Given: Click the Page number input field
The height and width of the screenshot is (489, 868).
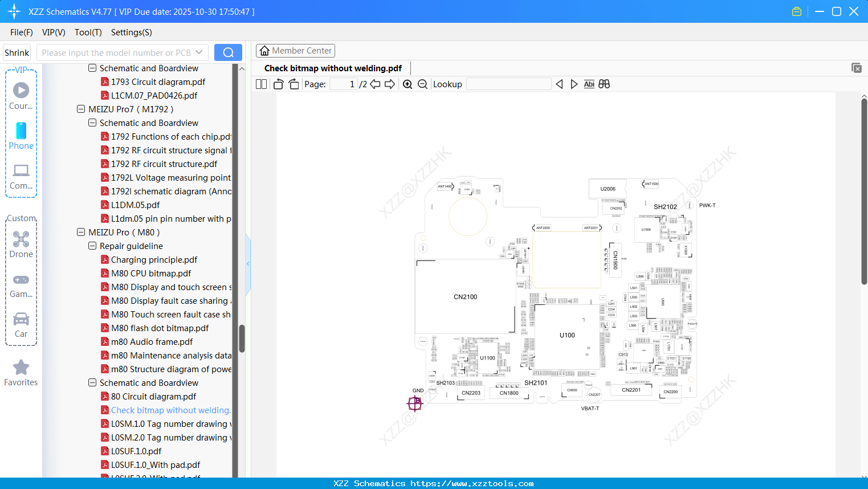Looking at the screenshot, I should point(344,84).
